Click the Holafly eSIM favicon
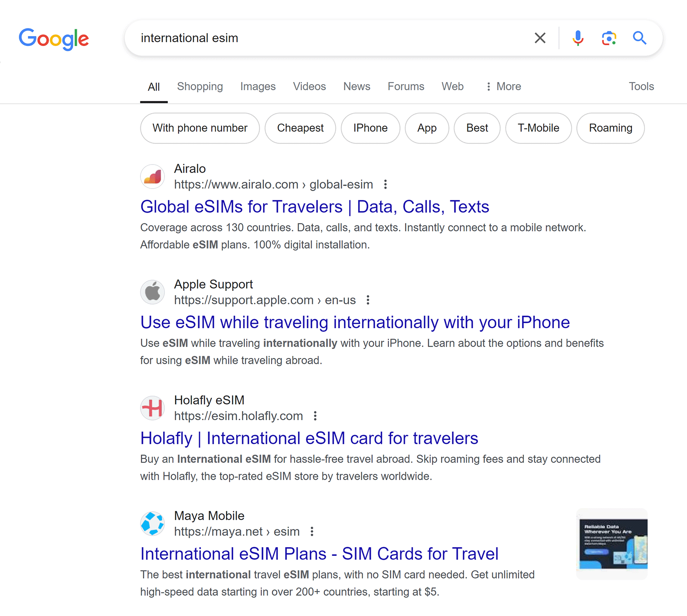 (152, 408)
